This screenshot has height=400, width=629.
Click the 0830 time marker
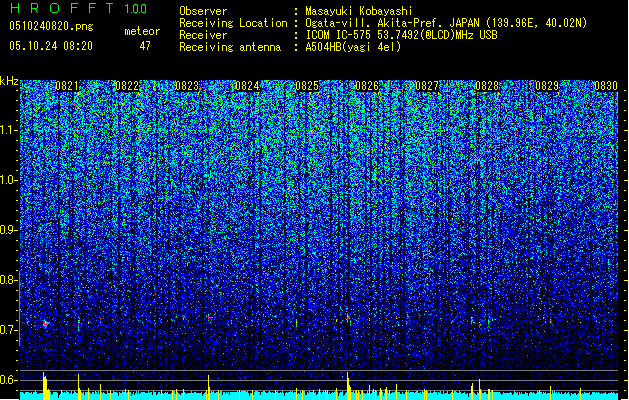(x=606, y=86)
